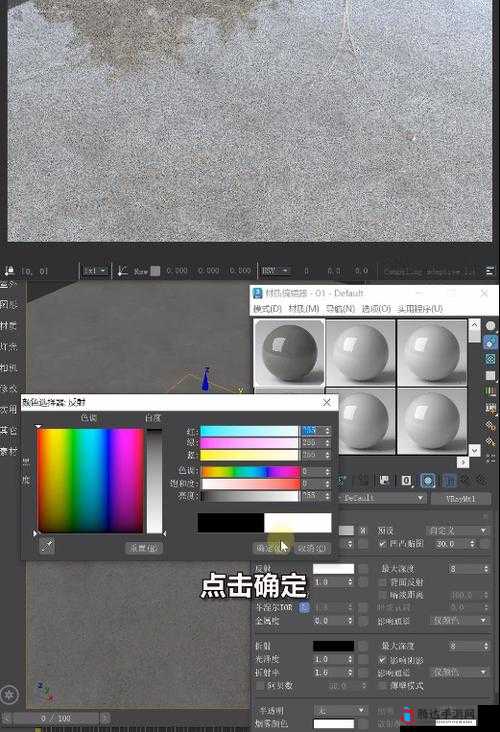Click Go Forward to Sibling icon
The width and height of the screenshot is (500, 732).
[x=480, y=480]
